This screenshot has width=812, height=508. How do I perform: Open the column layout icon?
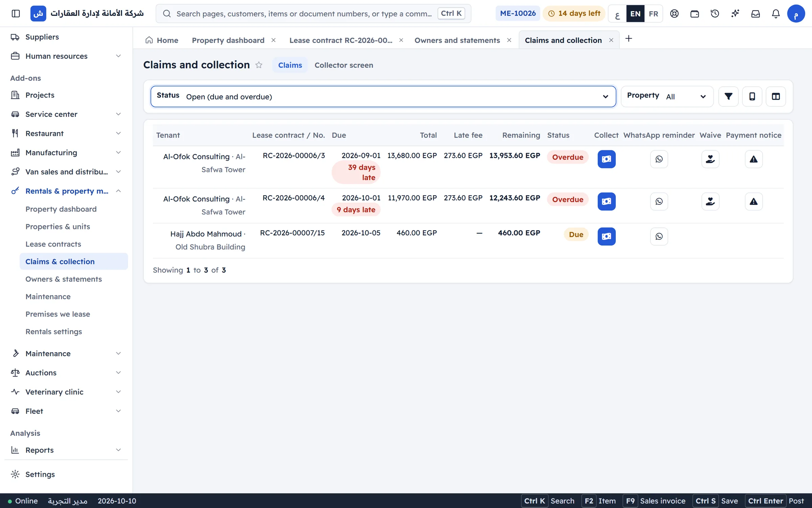pyautogui.click(x=776, y=97)
